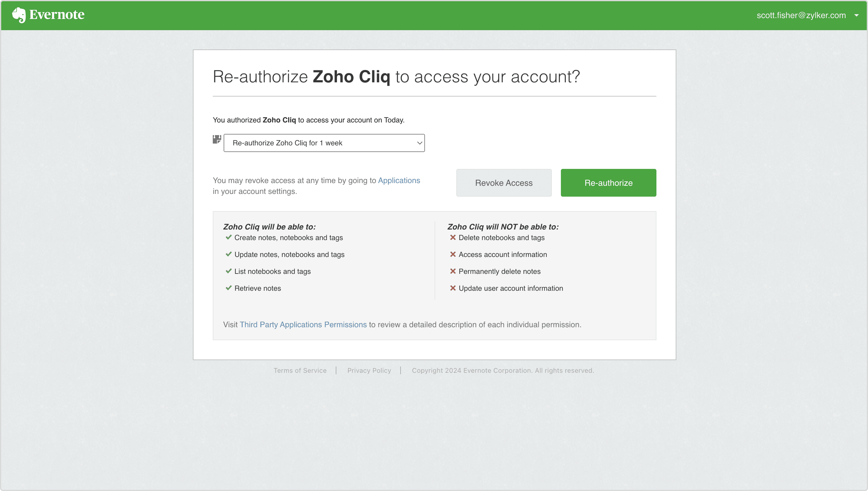Click the Revoke Access button
The width and height of the screenshot is (868, 491).
pos(503,183)
